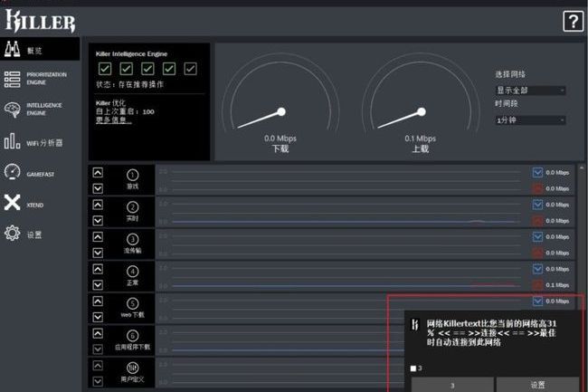Select priority 5 web 下载 circle icon

(132, 303)
